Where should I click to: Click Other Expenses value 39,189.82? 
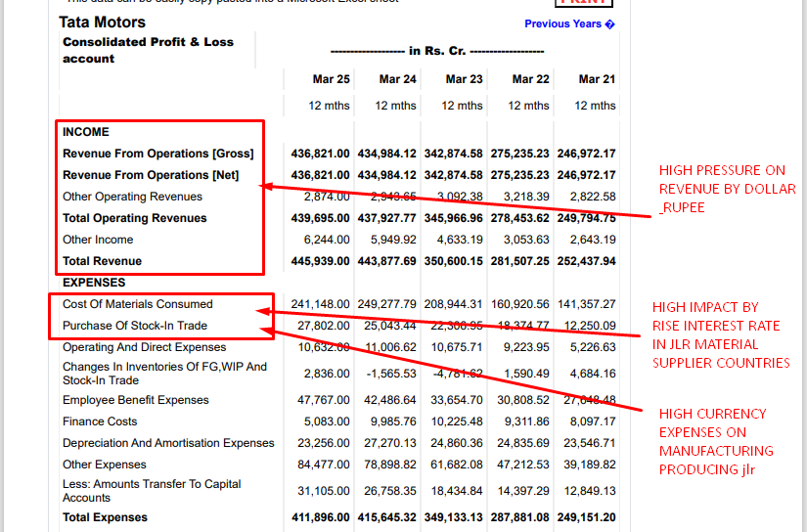[589, 465]
